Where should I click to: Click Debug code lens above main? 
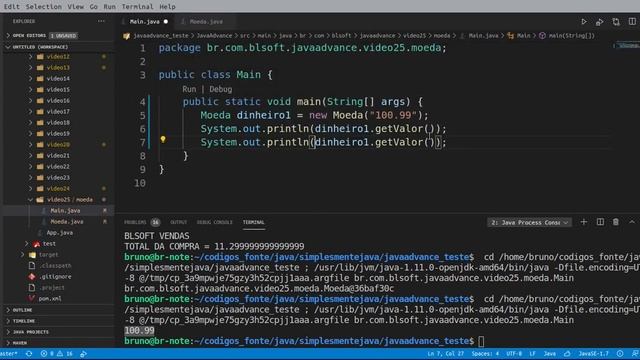pyautogui.click(x=220, y=89)
